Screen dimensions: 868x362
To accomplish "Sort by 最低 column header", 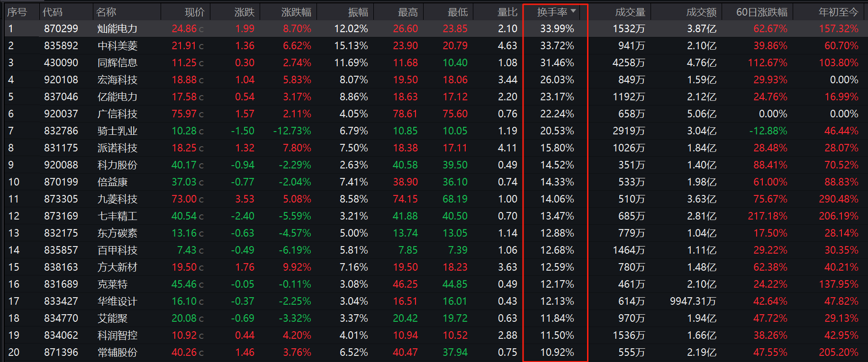I will point(458,12).
